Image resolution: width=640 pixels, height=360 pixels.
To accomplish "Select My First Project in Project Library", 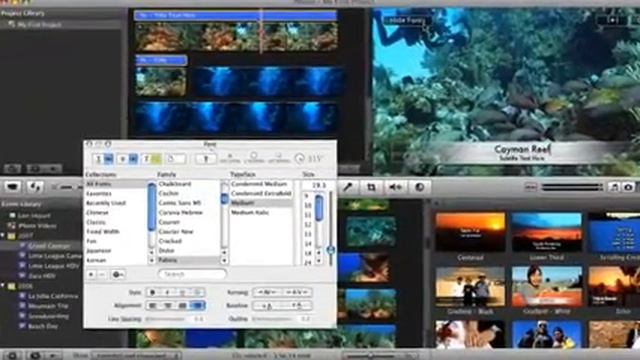I will pos(40,25).
